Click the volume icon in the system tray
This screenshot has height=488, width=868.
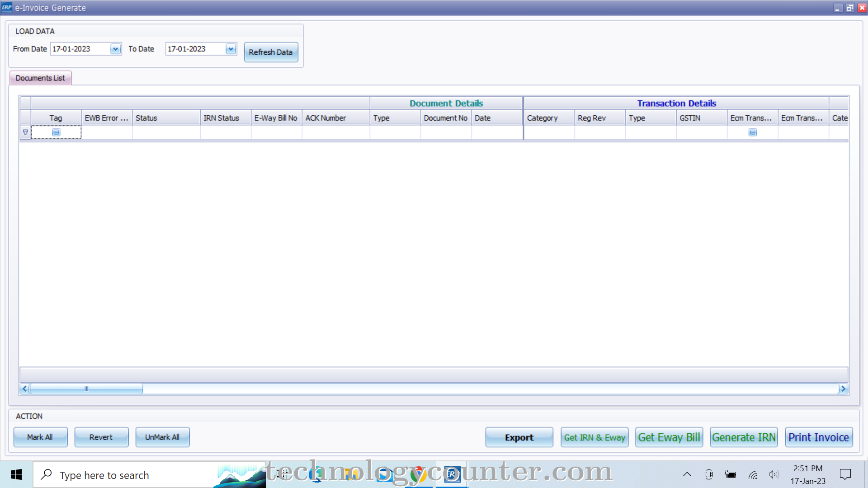(774, 474)
